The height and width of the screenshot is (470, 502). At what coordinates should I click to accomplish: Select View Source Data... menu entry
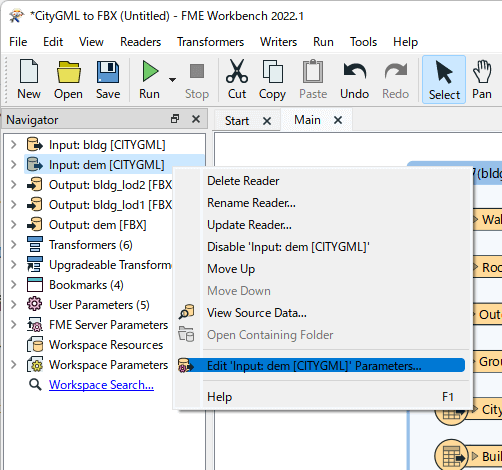257,313
